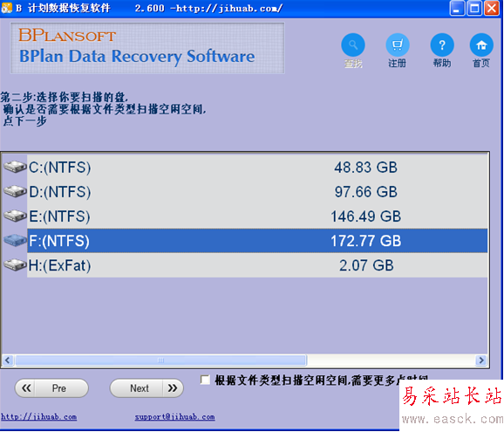Click the app icon in title bar
Image resolution: width=504 pixels, height=432 pixels.
click(x=6, y=8)
